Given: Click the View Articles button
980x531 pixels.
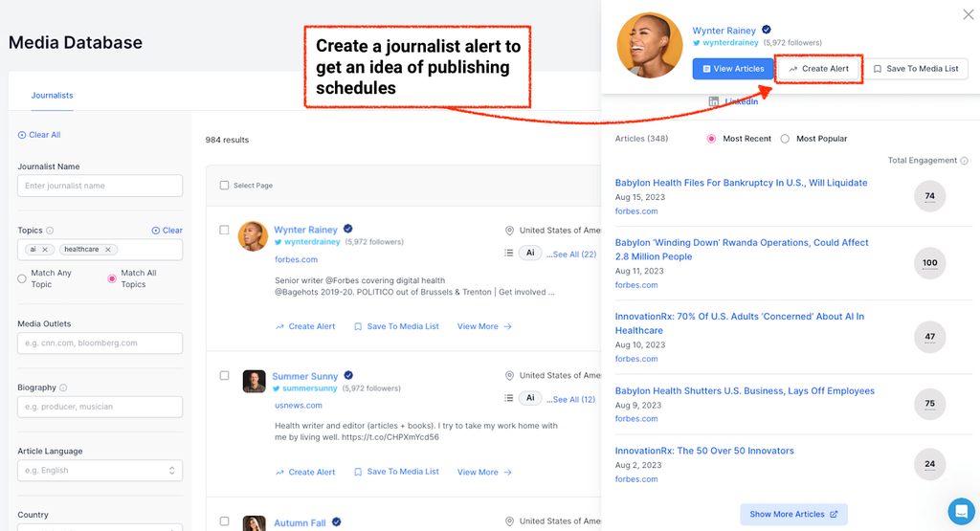Looking at the screenshot, I should coord(733,69).
